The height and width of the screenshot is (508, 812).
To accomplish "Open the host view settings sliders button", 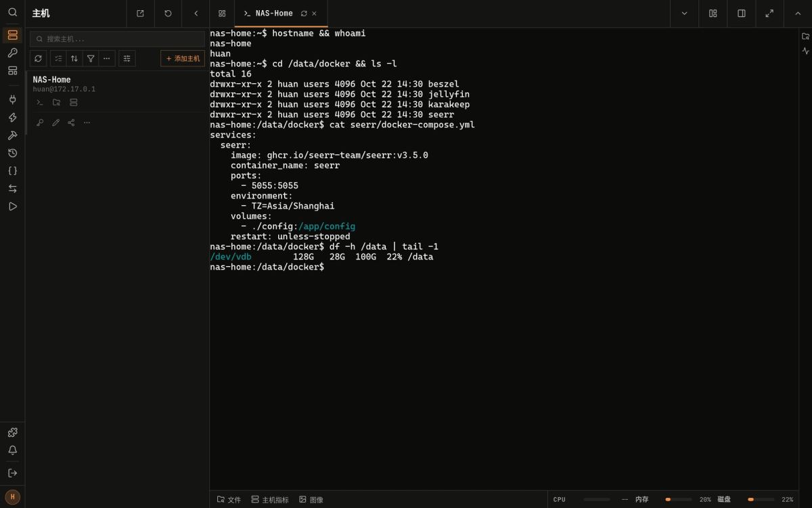I will [127, 58].
